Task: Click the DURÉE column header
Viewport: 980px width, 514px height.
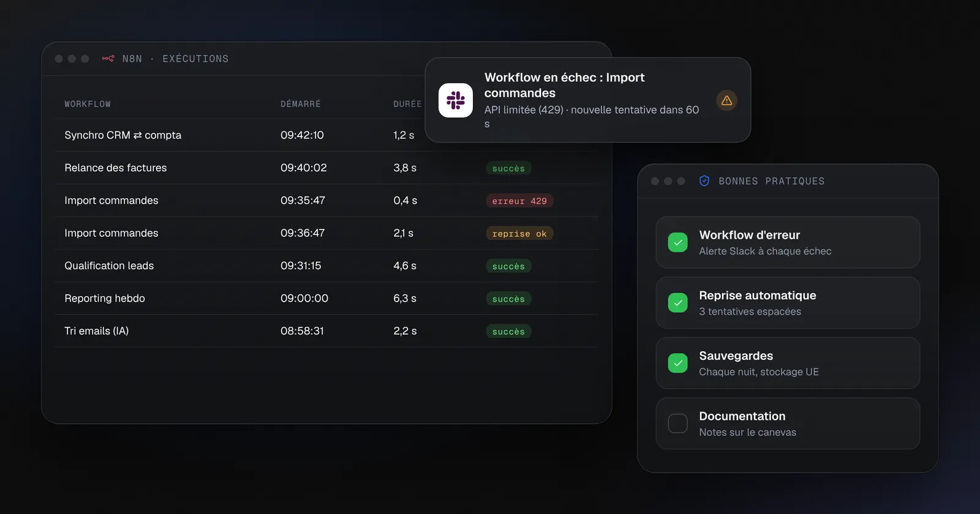Action: (x=407, y=104)
